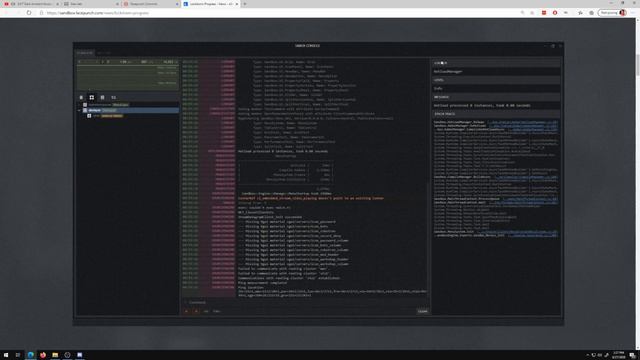Click the fourth icon in the hierarchy toolbar

(113, 98)
